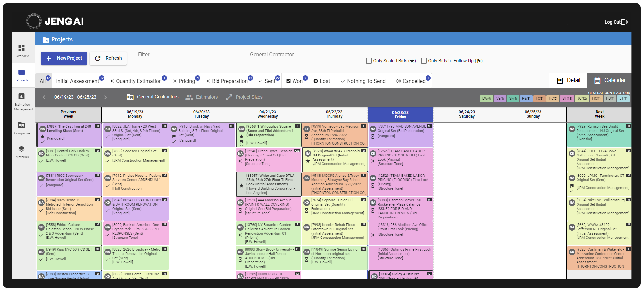Click the SM avatar on the 1 Willoughby Square card
The width and height of the screenshot is (644, 290).
click(x=241, y=129)
